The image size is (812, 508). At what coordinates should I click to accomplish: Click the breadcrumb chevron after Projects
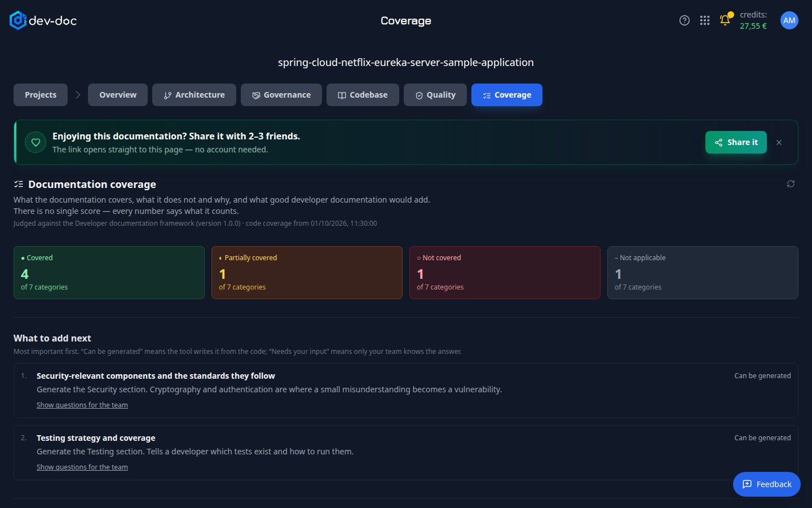pyautogui.click(x=78, y=95)
